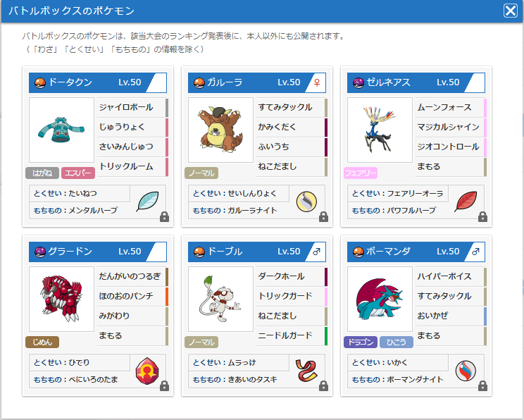Click the move だんがいのつるぎ
The height and width of the screenshot is (420, 524).
click(132, 276)
